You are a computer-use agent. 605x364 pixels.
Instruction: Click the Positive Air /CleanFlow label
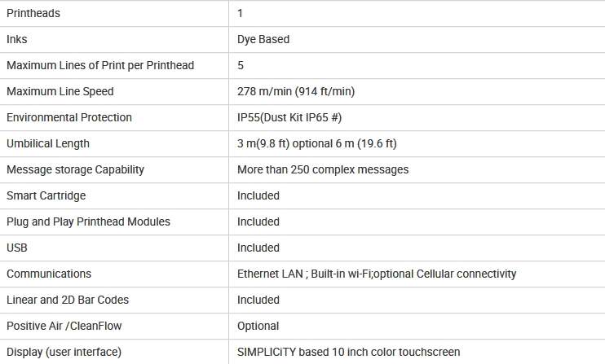click(64, 326)
